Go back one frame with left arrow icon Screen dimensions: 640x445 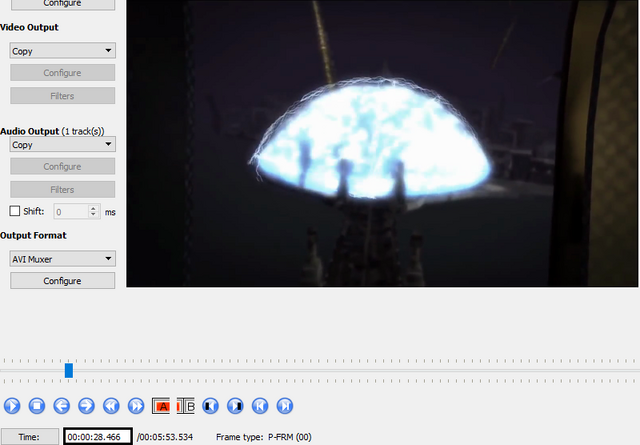pyautogui.click(x=62, y=406)
